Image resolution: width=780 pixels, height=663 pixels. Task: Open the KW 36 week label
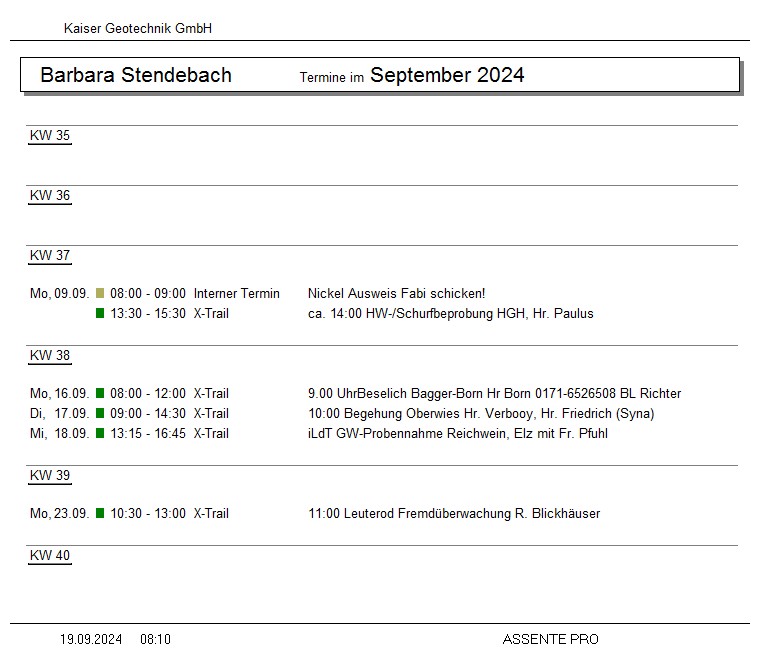tap(50, 196)
